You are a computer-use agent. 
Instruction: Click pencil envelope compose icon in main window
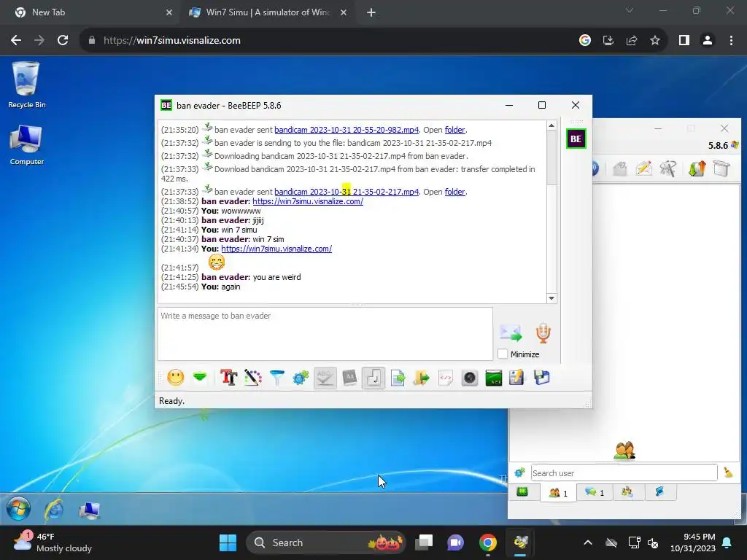tap(643, 168)
